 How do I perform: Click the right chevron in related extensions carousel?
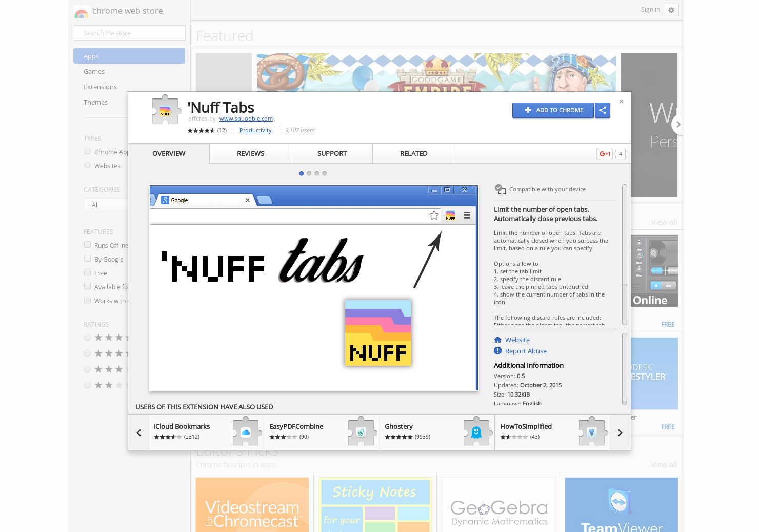620,432
